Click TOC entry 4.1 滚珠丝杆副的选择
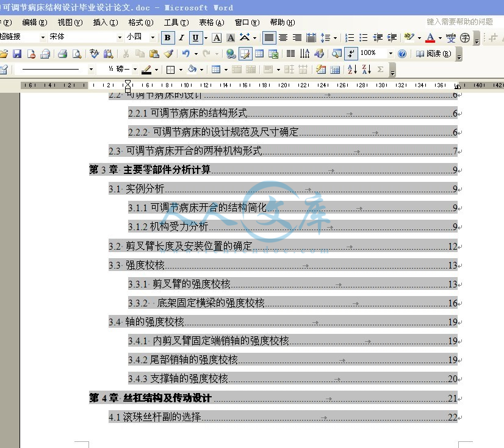 point(283,417)
